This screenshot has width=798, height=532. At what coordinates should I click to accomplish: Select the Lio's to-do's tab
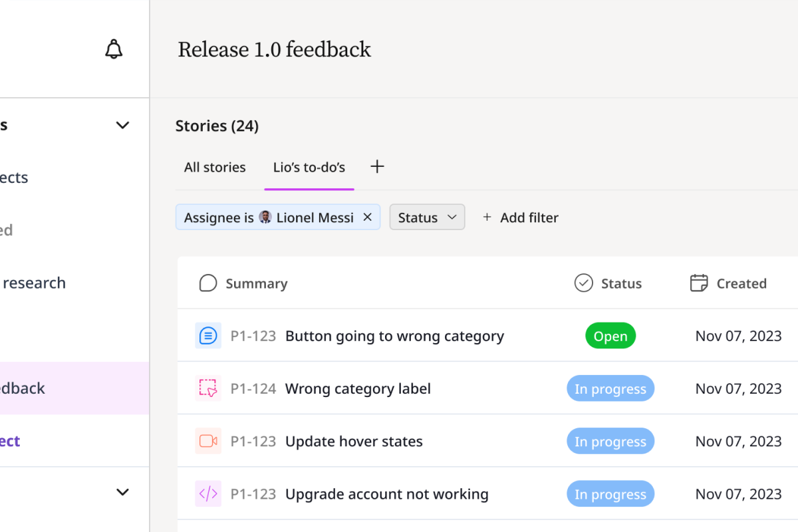(309, 167)
